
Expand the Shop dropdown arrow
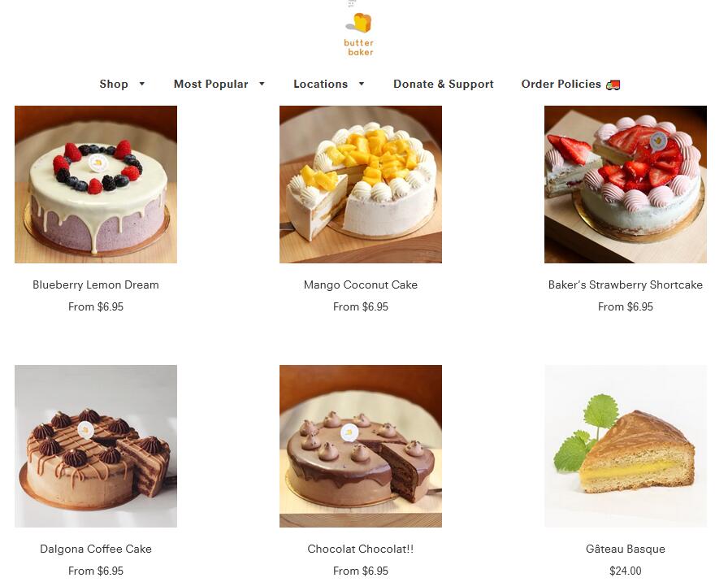pyautogui.click(x=142, y=84)
